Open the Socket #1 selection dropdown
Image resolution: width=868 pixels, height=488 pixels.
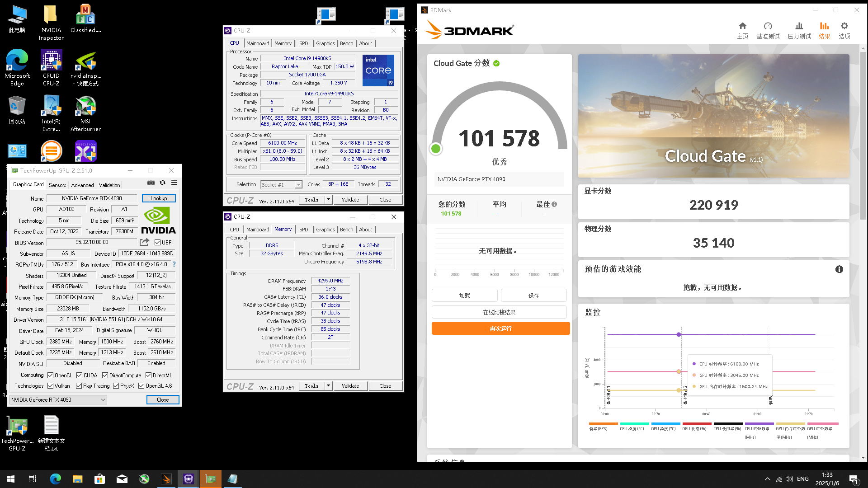pyautogui.click(x=281, y=184)
